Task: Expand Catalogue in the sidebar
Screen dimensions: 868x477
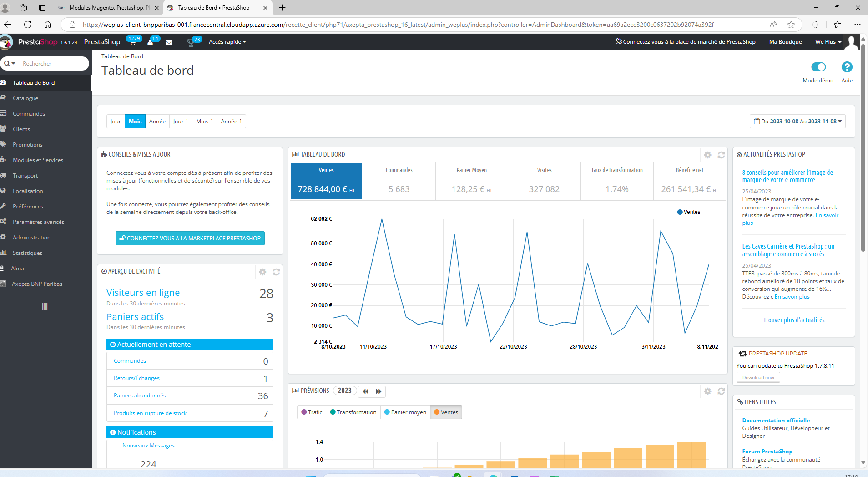Action: point(25,98)
